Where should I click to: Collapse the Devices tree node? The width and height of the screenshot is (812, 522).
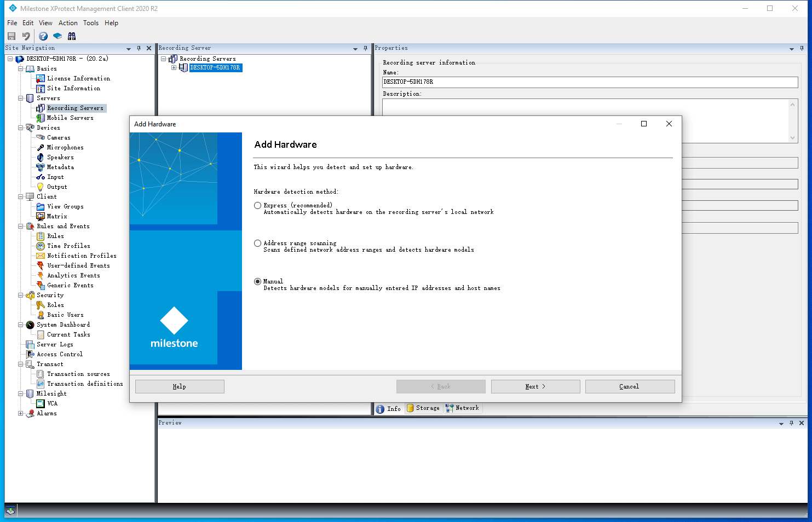point(21,128)
